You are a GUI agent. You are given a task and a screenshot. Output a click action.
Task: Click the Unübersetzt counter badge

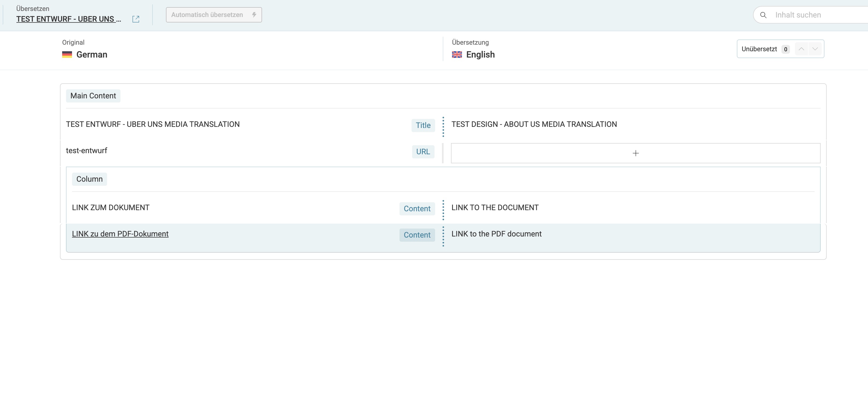pos(786,49)
